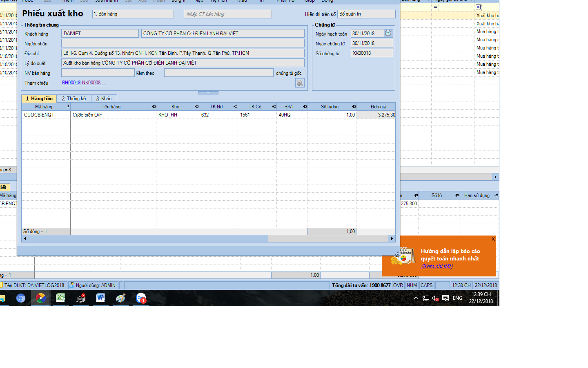
Task: Click left arrow of dialog horizontal scrollbar
Action: coord(25,238)
